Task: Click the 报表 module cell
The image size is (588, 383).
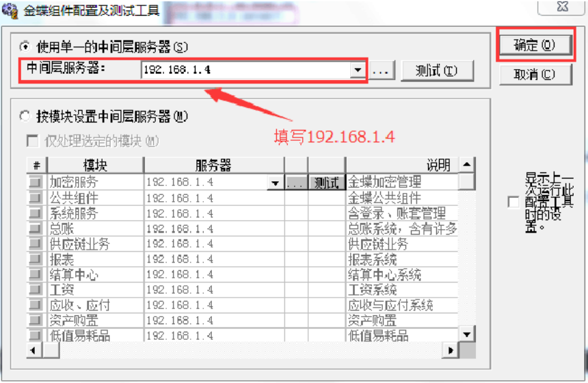Action: click(x=95, y=259)
